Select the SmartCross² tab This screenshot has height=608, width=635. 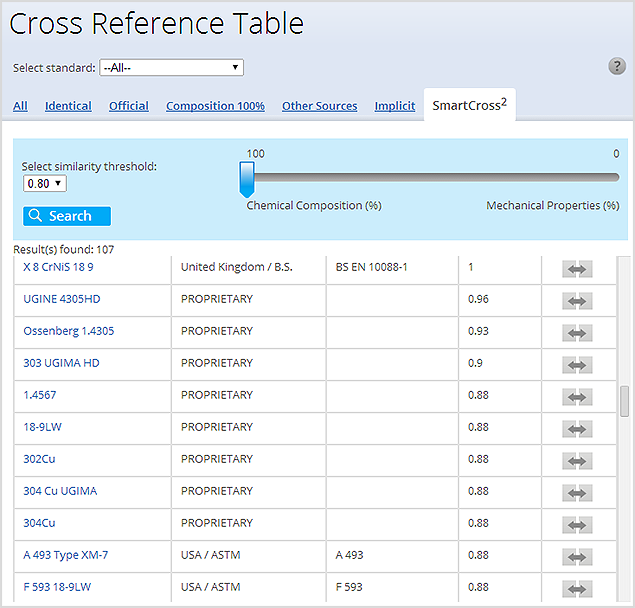469,105
